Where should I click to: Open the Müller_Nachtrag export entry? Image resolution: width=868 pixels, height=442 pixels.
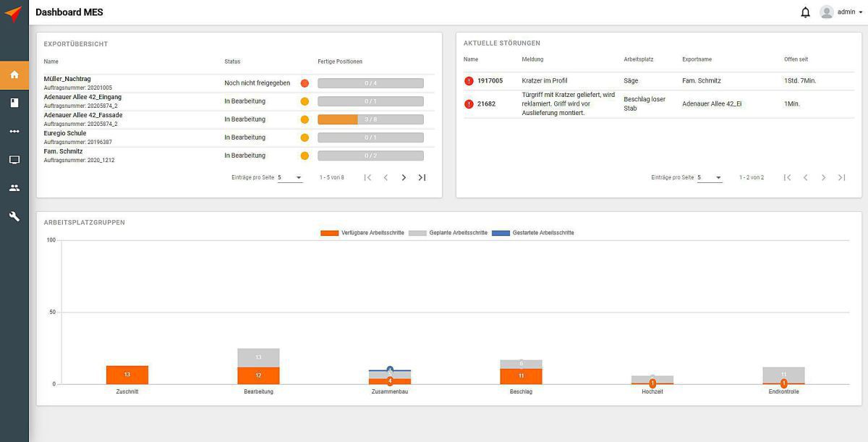pos(67,79)
